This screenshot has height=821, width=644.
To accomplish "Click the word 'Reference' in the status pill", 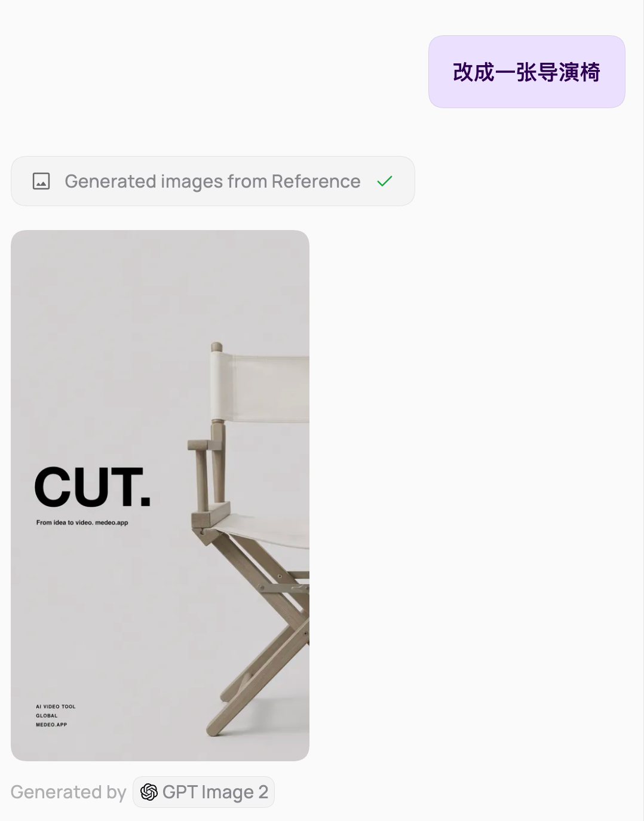I will coord(316,181).
